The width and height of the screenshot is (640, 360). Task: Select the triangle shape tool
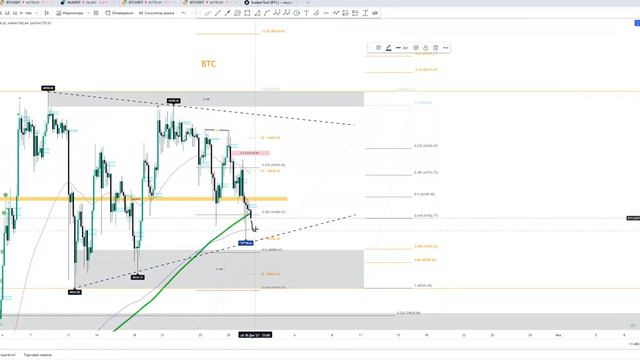click(257, 13)
